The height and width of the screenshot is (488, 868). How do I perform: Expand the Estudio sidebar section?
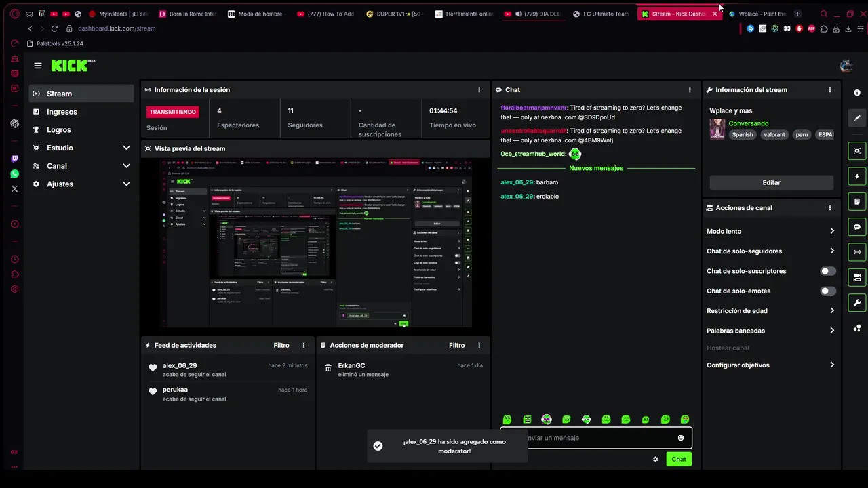126,148
